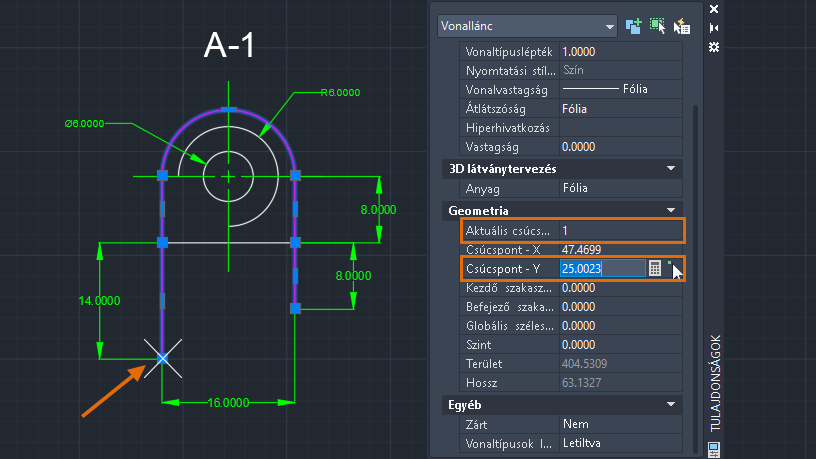This screenshot has width=816, height=459.
Task: Select the grip at top of the arc
Action: point(228,109)
